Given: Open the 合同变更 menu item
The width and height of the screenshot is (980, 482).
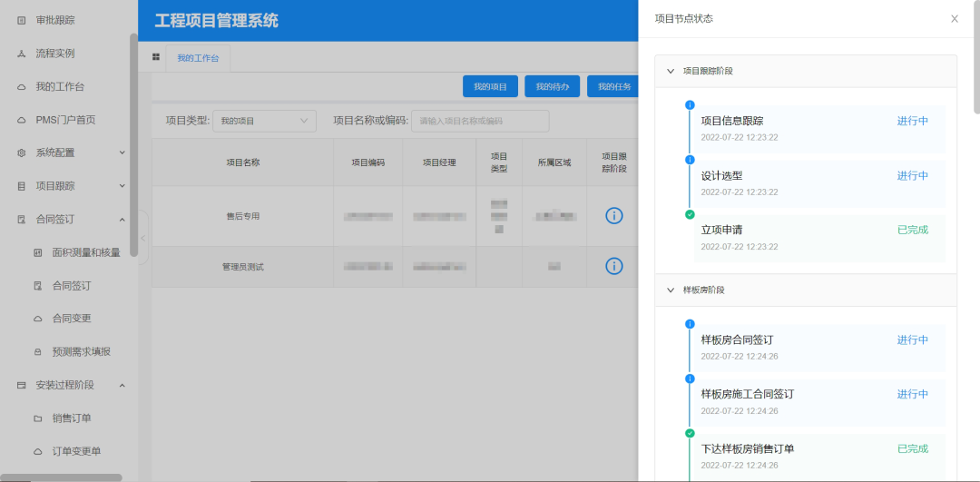Looking at the screenshot, I should point(71,319).
